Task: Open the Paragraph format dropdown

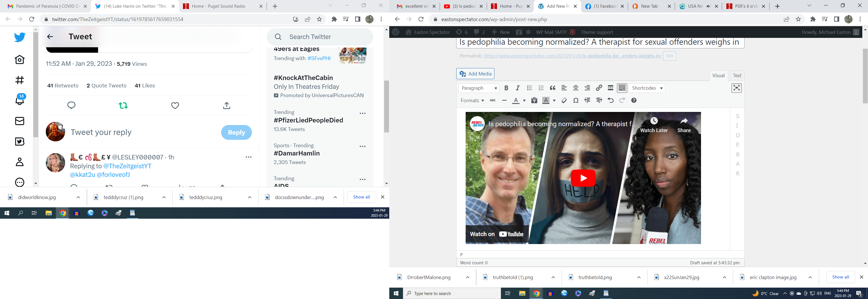Action: 479,88
